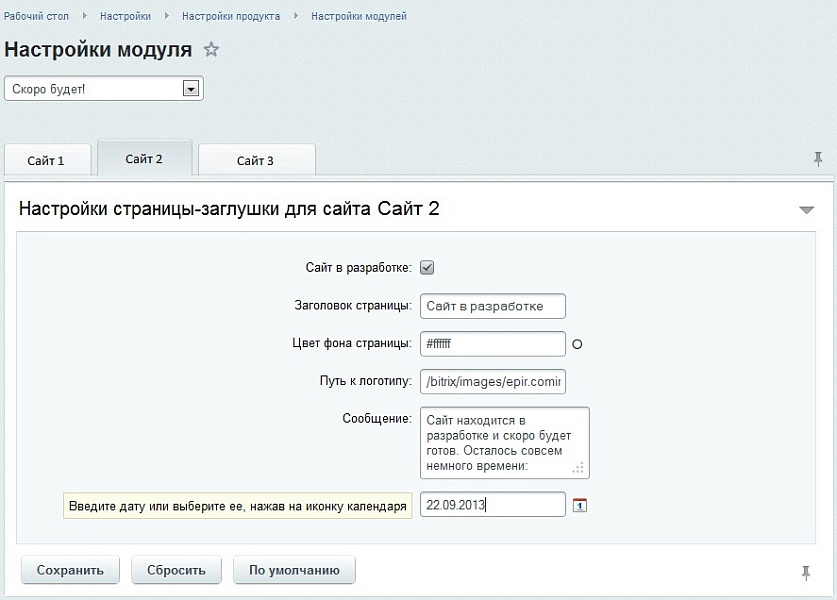Click the date field showing 22.09.2013

point(492,504)
